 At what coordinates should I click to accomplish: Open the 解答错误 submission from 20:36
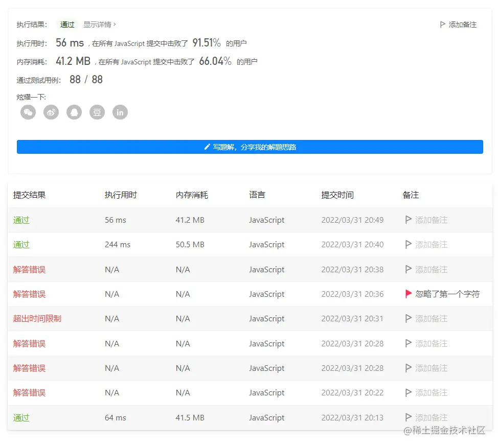click(29, 294)
